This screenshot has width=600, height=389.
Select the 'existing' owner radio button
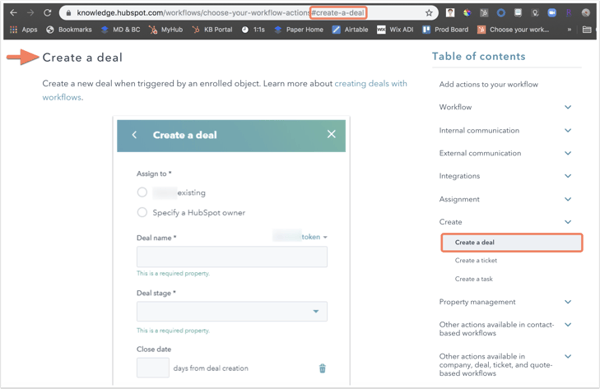pos(142,192)
